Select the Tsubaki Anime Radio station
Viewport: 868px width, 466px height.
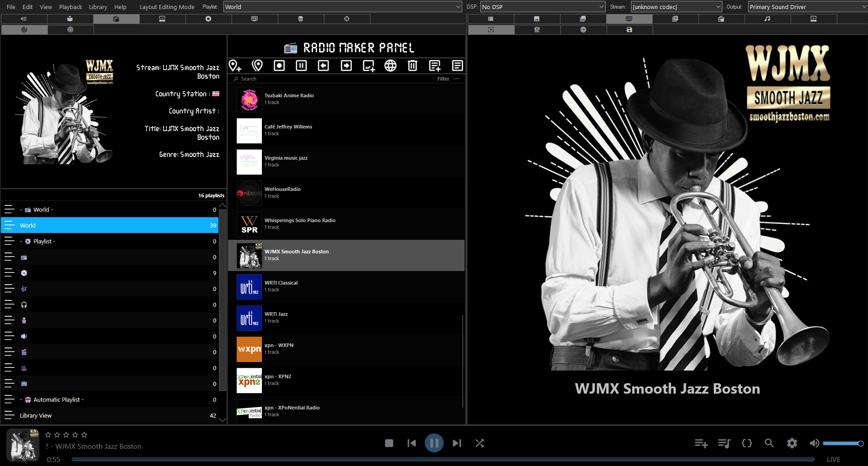(346, 99)
